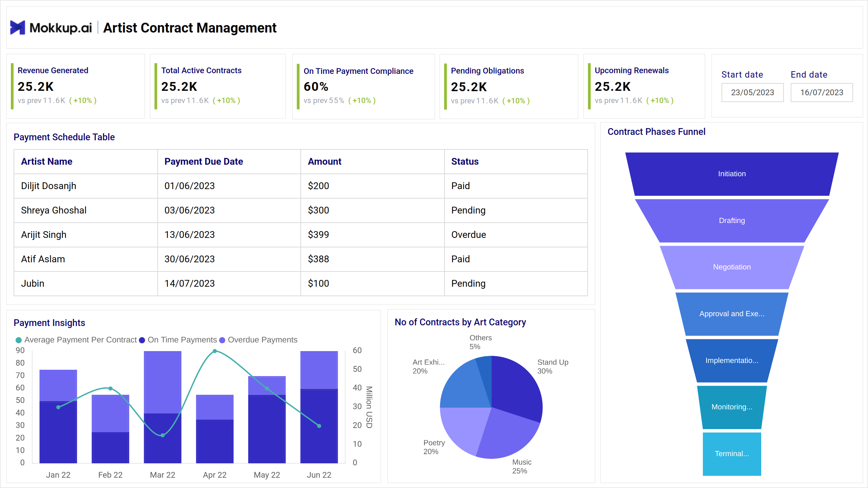Select the Diljit Dosanjh cell
This screenshot has width=868, height=488.
86,186
